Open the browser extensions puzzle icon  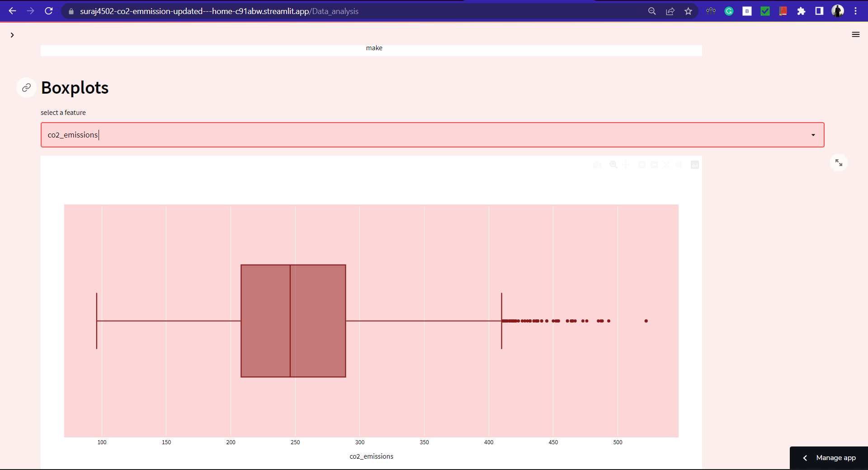coord(801,11)
